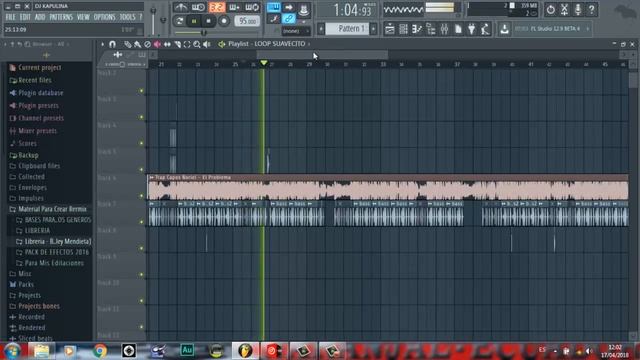Open the Channel rack icon
This screenshot has width=640, height=360.
(403, 29)
